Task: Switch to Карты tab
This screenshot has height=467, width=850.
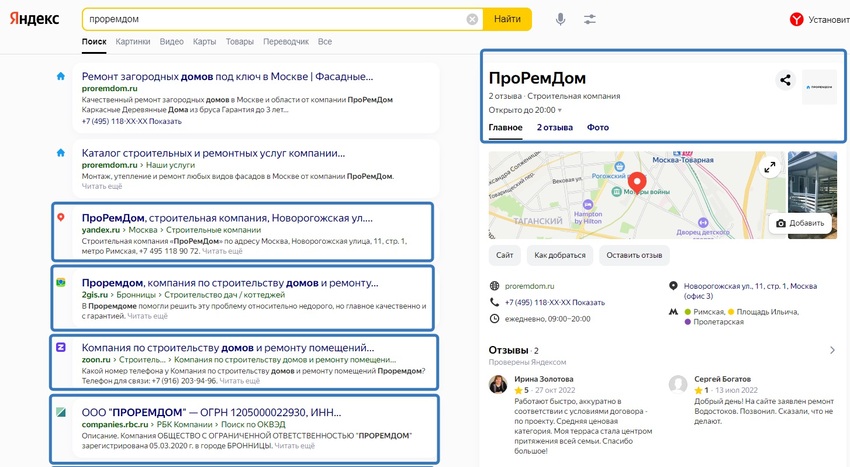Action: point(204,42)
